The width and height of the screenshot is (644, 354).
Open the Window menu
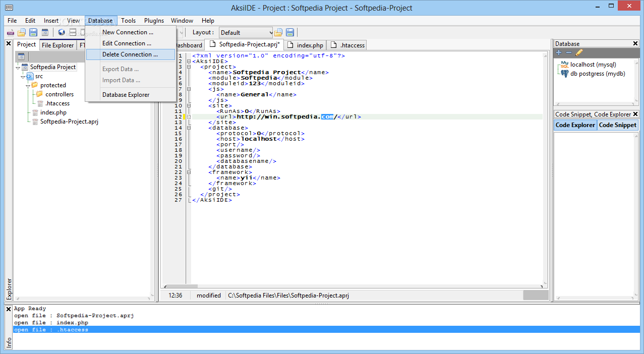(x=182, y=21)
